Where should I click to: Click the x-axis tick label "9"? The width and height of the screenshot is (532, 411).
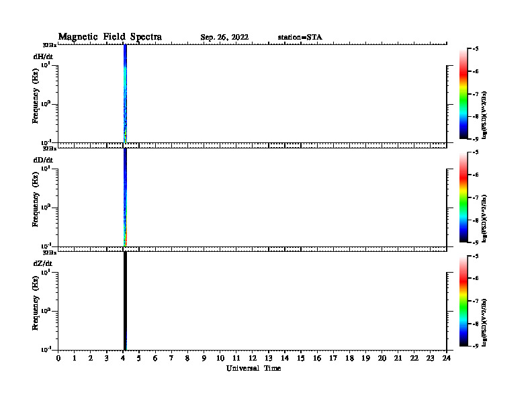(x=204, y=359)
